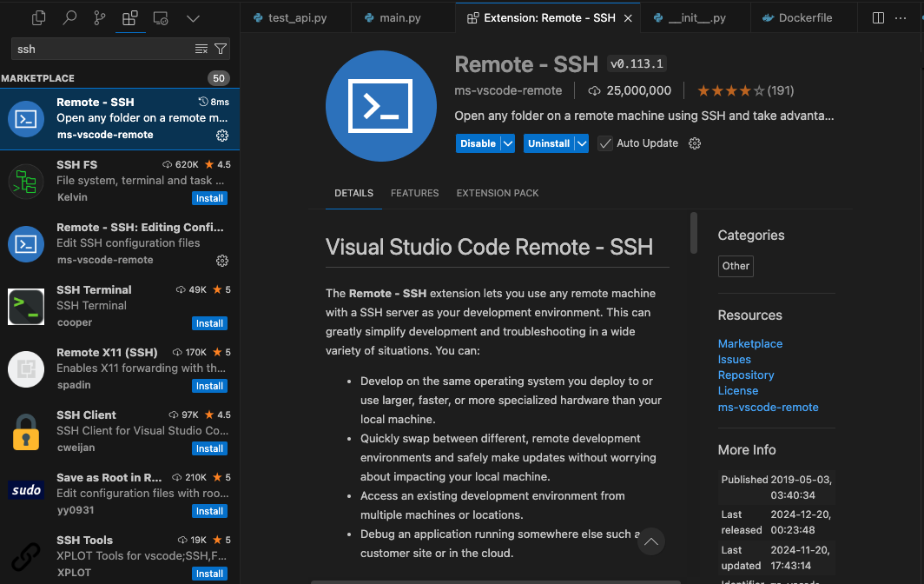Select the SSH Terminal extension icon
The height and width of the screenshot is (584, 924).
coord(26,307)
